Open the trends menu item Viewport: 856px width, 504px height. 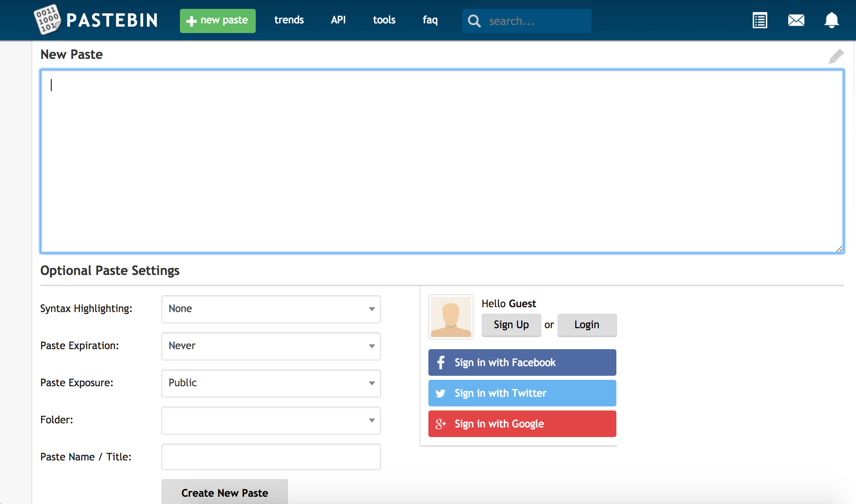click(x=288, y=20)
